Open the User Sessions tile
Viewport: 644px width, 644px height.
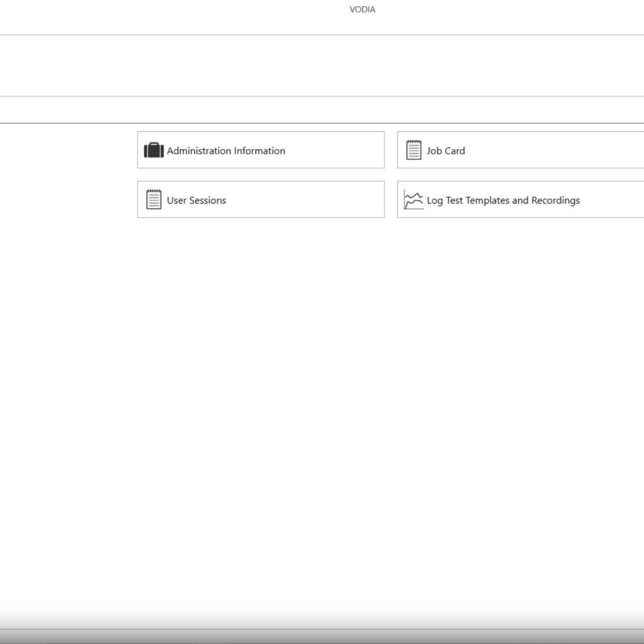click(261, 200)
